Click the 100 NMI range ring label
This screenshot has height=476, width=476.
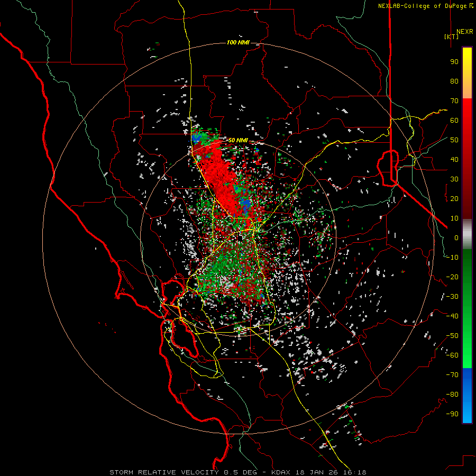[x=238, y=42]
